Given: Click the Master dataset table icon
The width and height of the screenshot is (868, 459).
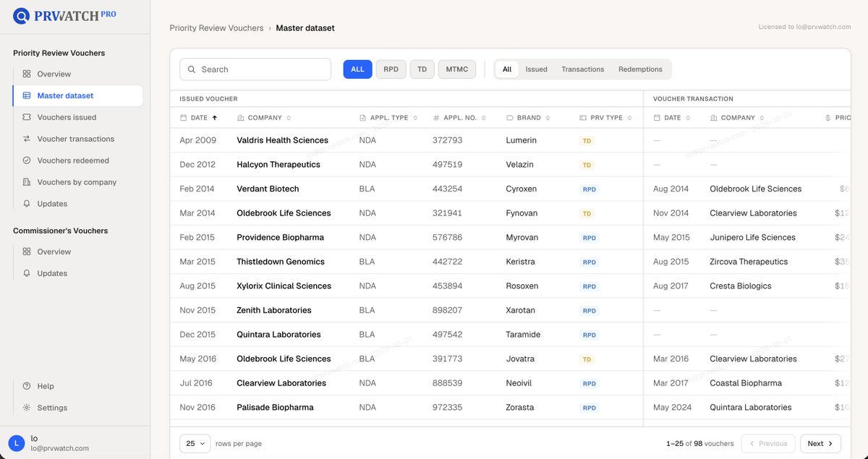Looking at the screenshot, I should (x=27, y=95).
